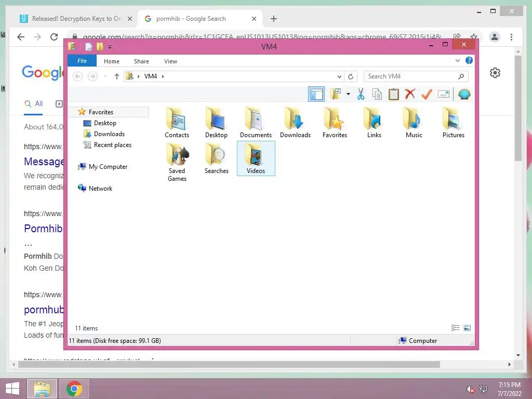This screenshot has height=399, width=532.
Task: Open the Pictures folder
Action: pos(453,123)
